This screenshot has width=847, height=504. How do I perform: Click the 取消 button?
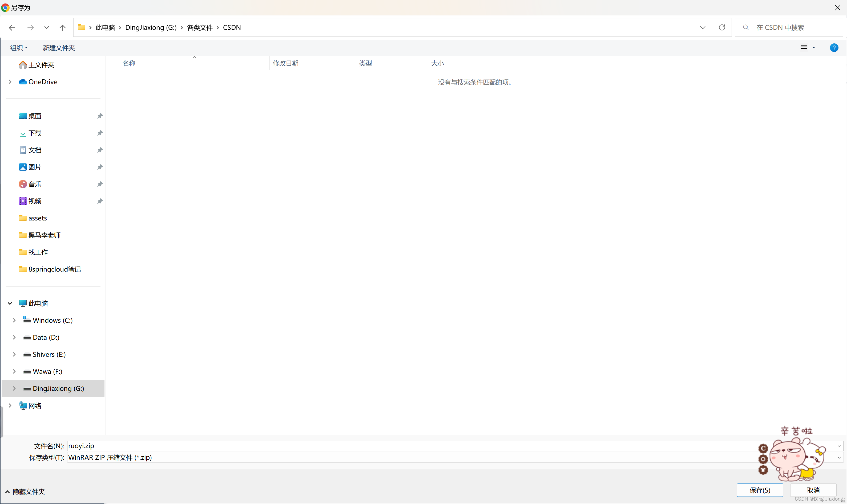coord(813,490)
